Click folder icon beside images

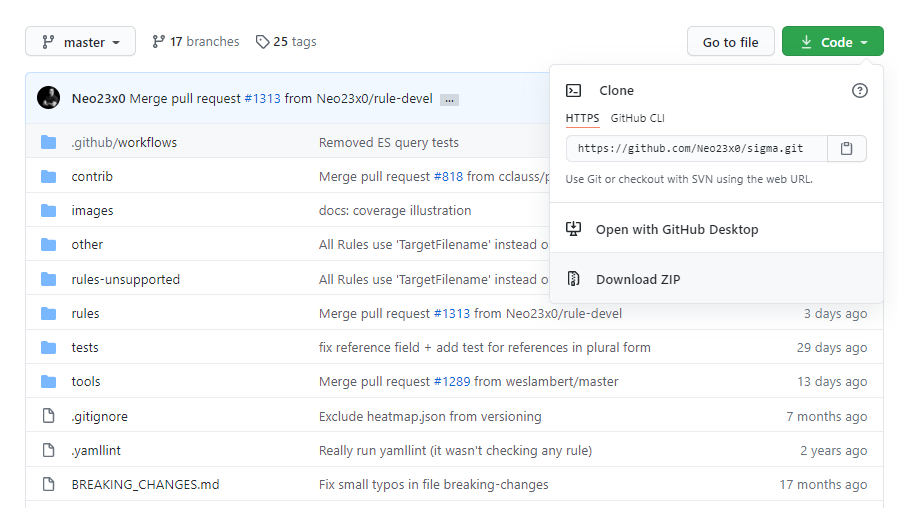[x=49, y=210]
